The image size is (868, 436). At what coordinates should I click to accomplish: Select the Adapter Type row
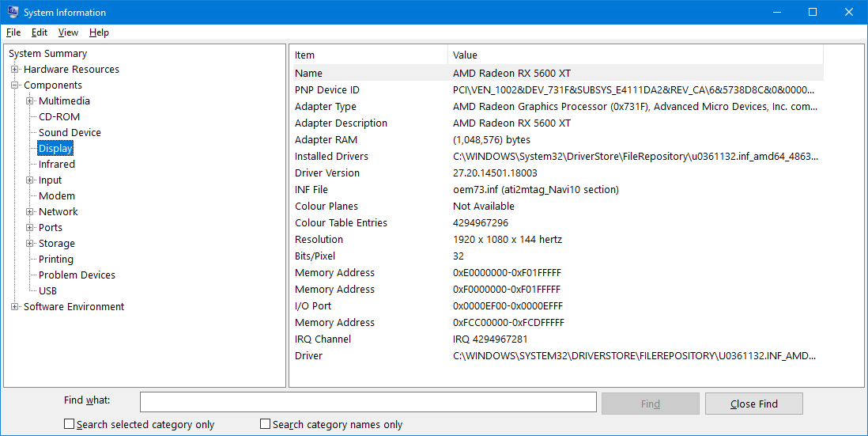coord(558,106)
